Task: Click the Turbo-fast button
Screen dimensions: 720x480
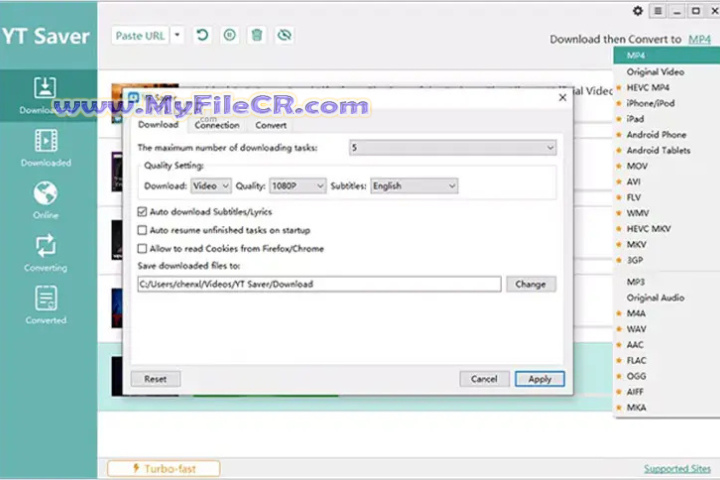Action: click(x=163, y=469)
